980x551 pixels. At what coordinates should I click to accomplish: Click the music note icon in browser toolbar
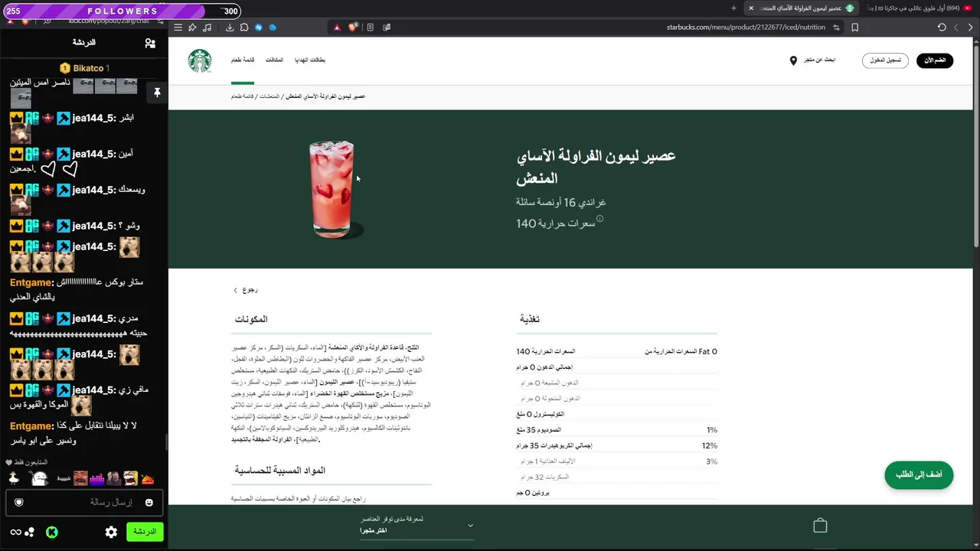207,28
